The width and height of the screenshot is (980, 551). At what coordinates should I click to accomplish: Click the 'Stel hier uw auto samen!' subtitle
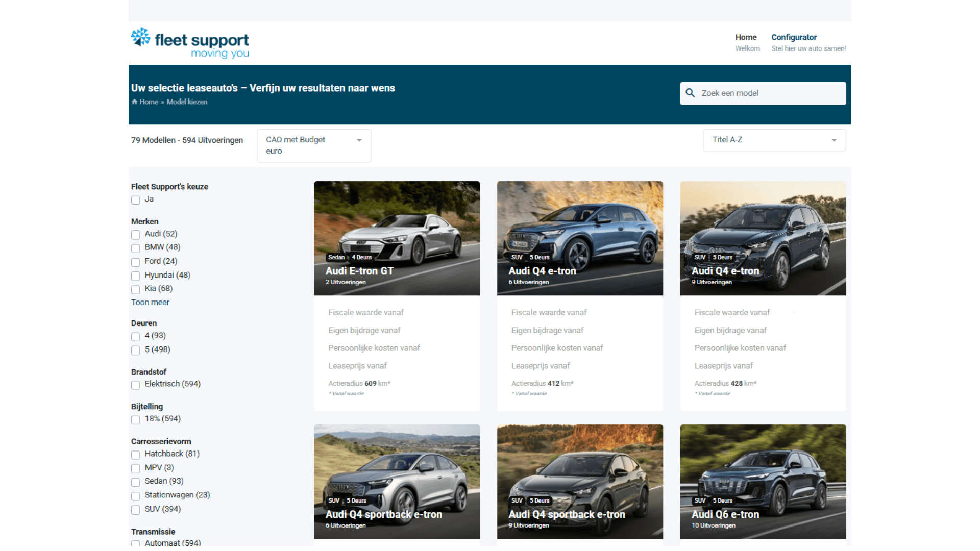point(808,48)
